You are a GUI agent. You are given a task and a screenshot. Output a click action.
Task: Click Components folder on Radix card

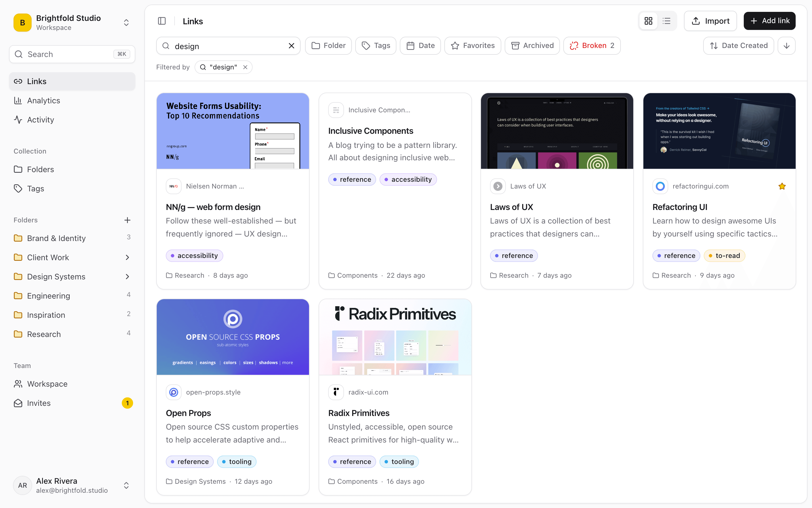pos(353,481)
